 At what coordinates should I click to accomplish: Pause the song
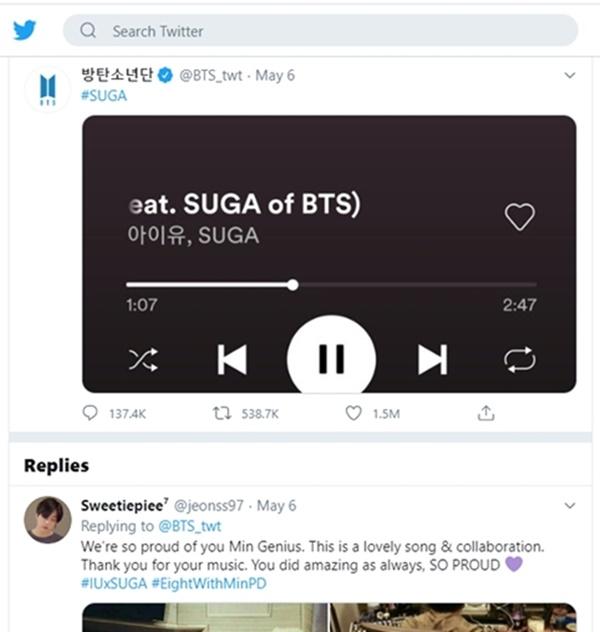pos(331,359)
